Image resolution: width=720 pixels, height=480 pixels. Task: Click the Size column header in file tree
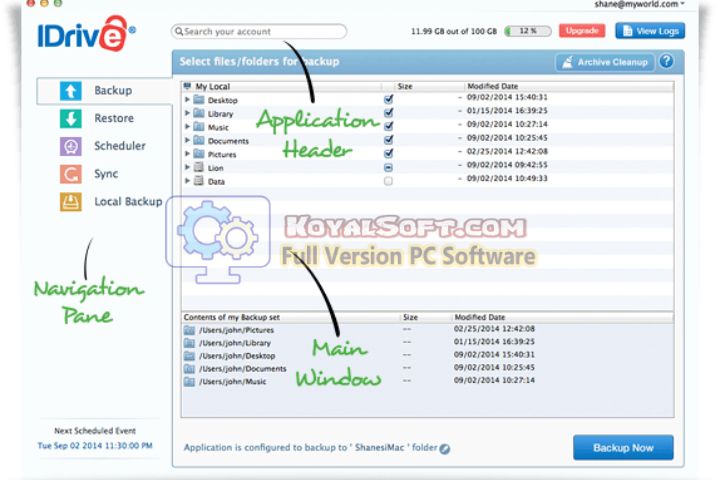[405, 86]
